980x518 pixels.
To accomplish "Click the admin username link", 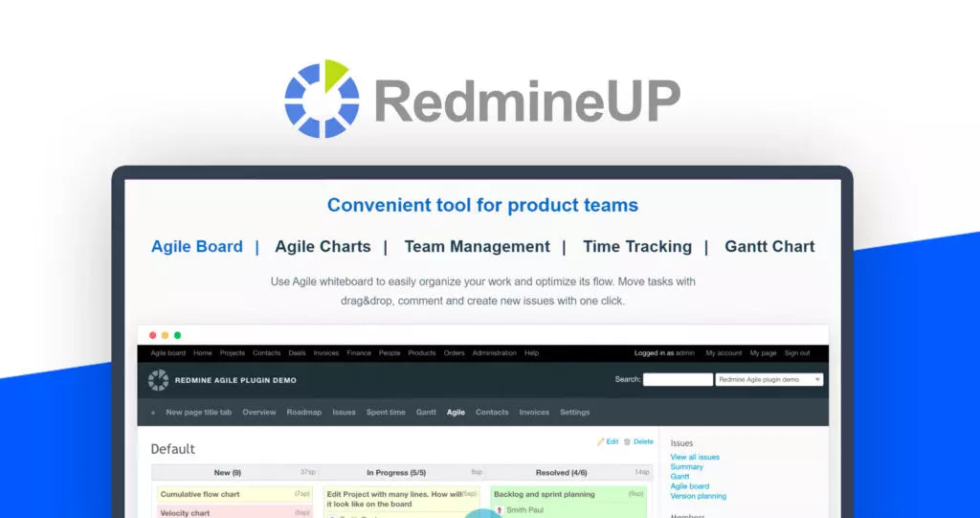I will 685,353.
